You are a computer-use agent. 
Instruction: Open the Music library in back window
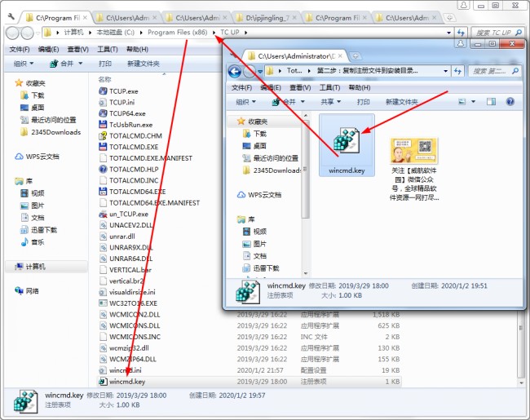tap(33, 242)
